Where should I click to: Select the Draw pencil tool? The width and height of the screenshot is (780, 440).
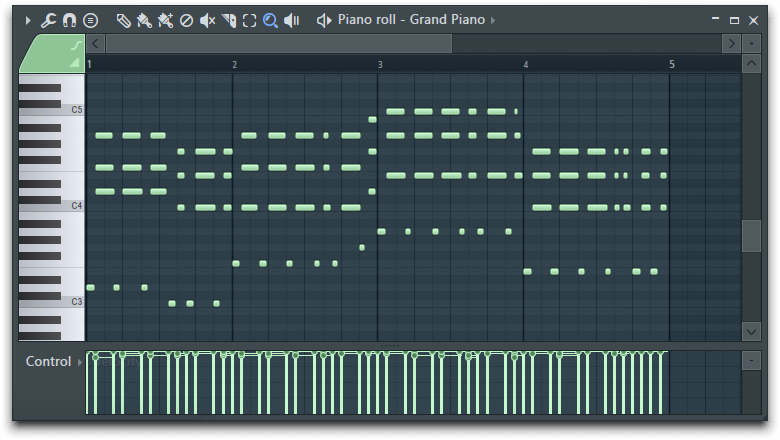click(123, 20)
